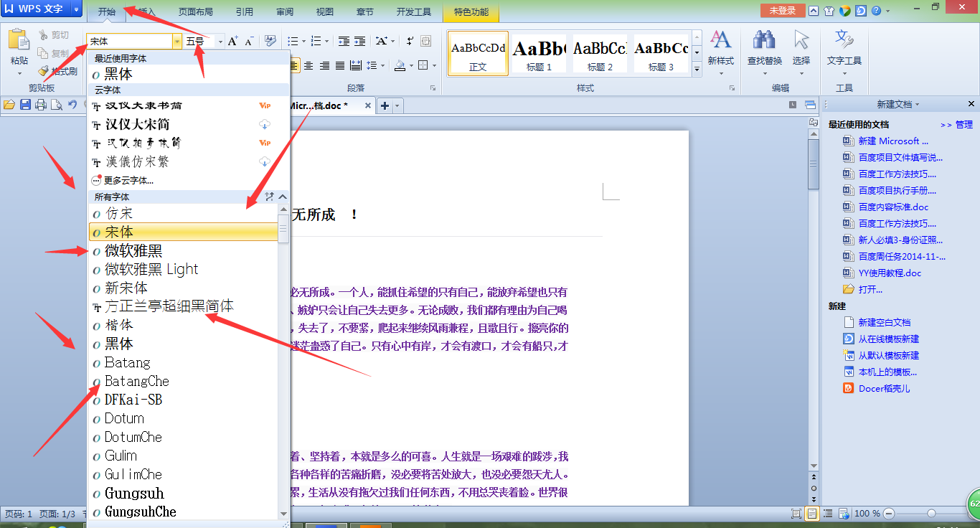This screenshot has width=980, height=528.
Task: Decrease font size with the smaller A icon
Action: point(249,42)
